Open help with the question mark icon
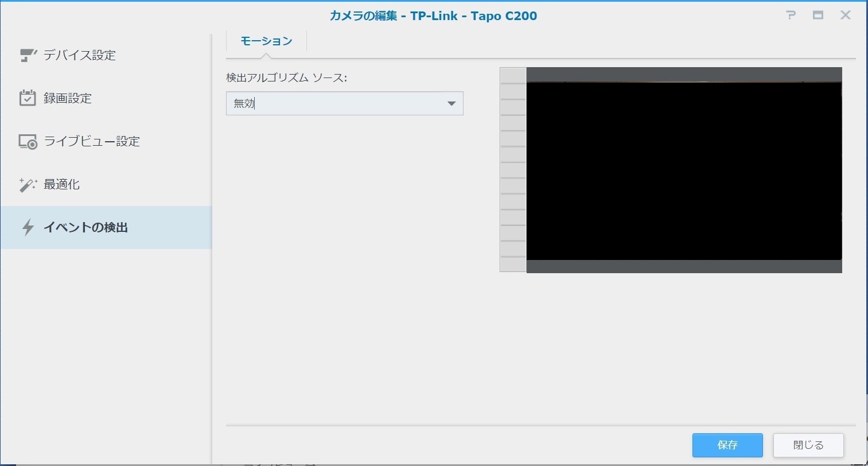The height and width of the screenshot is (466, 868). point(791,15)
